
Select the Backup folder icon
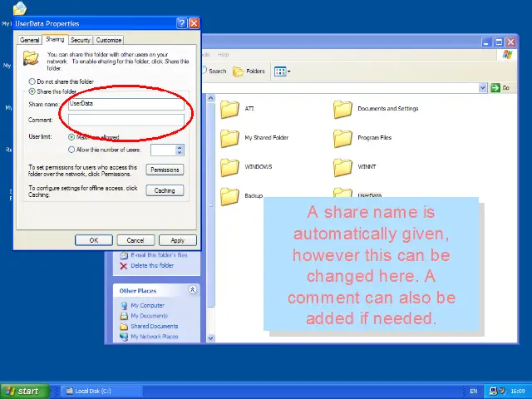[x=229, y=196]
